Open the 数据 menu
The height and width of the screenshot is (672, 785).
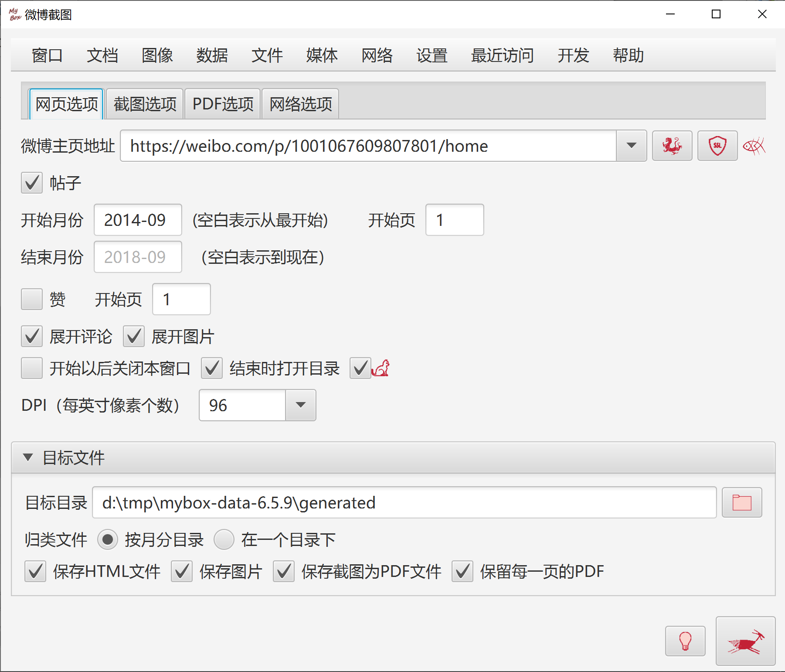tap(212, 55)
